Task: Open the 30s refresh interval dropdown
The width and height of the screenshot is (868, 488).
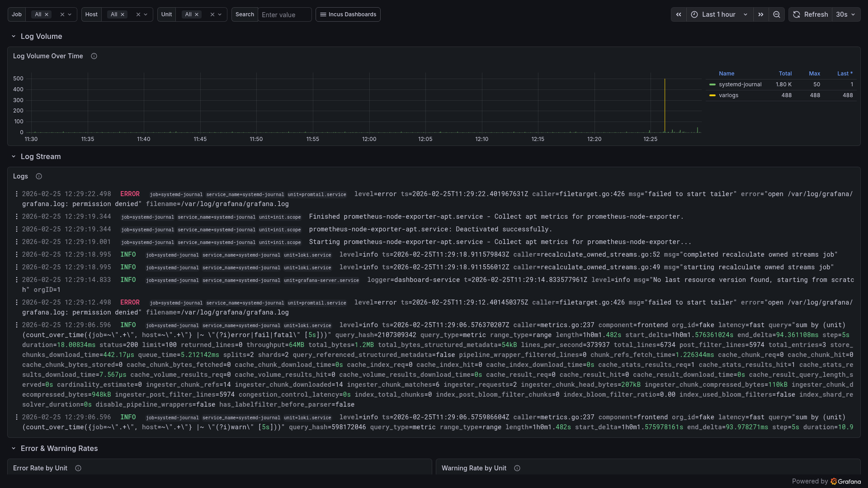Action: pos(846,14)
